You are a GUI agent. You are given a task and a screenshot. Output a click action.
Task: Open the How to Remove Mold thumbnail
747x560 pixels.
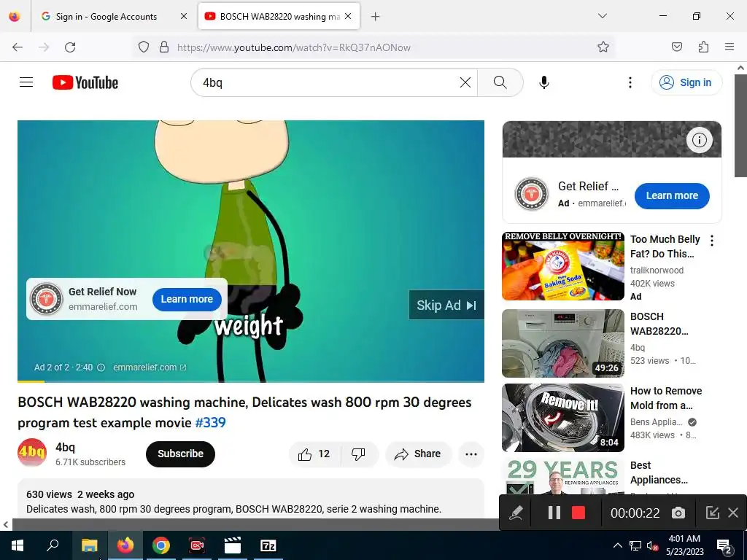[x=562, y=418]
